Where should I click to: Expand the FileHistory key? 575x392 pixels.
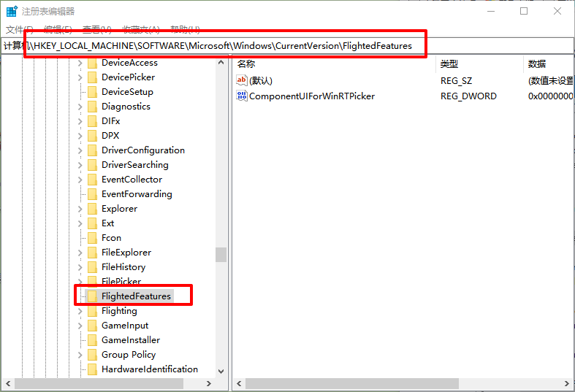pyautogui.click(x=80, y=267)
